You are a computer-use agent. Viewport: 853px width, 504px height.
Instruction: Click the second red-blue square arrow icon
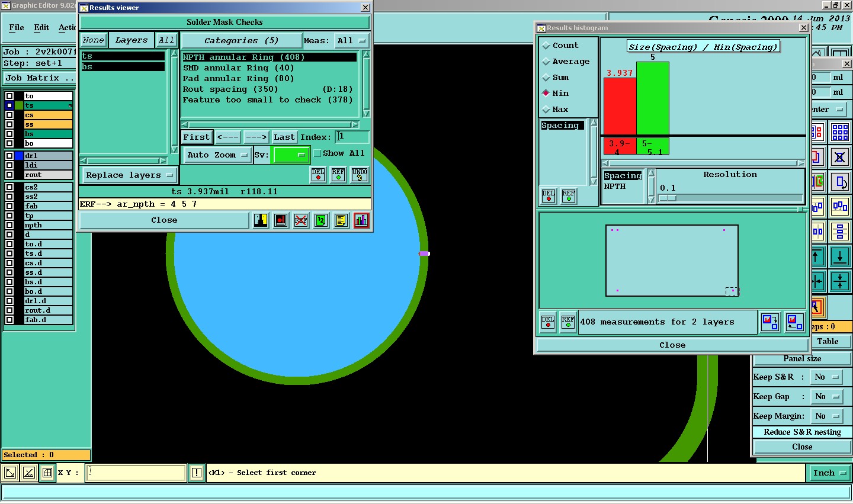(795, 323)
